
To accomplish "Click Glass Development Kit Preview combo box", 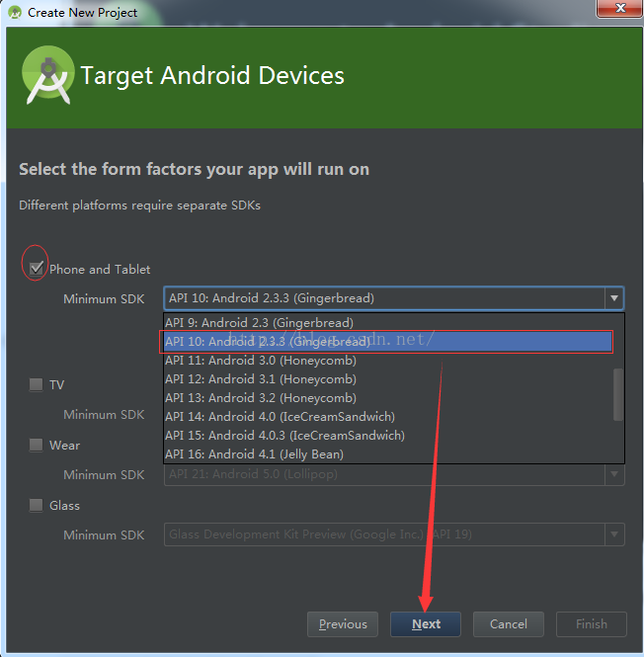I will [x=394, y=534].
